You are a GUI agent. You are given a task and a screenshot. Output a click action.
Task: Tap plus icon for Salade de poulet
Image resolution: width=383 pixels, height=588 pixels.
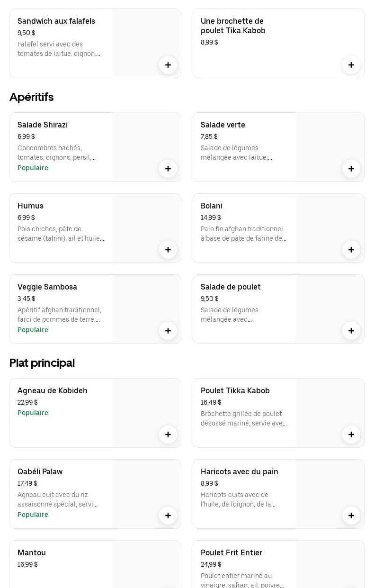pyautogui.click(x=351, y=331)
